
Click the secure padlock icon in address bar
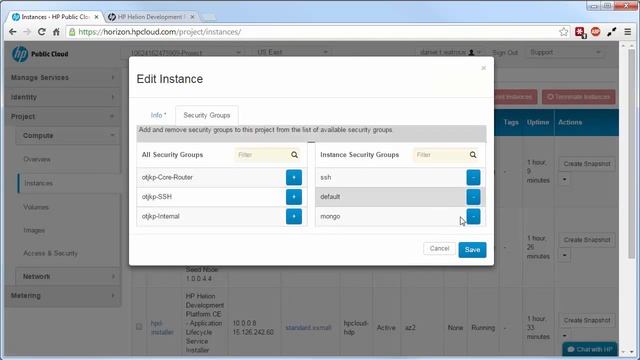(72, 31)
